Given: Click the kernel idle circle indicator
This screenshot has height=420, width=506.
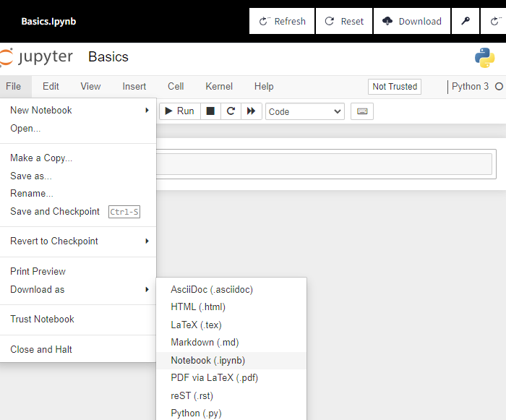Looking at the screenshot, I should pos(499,87).
